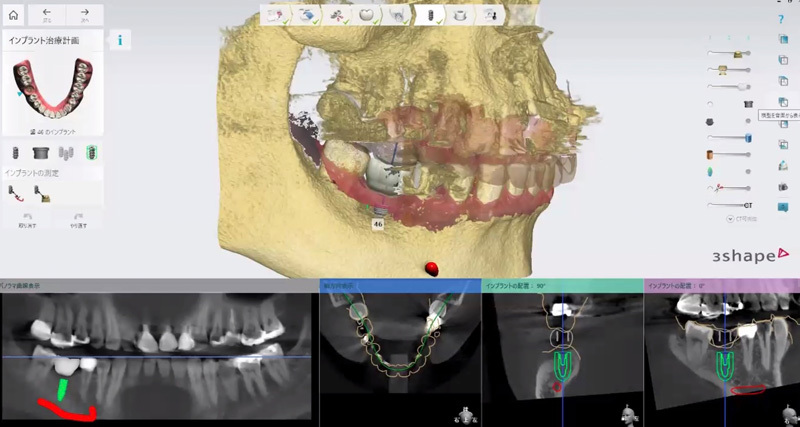Image resolution: width=800 pixels, height=427 pixels.
Task: Open the crown design workflow step
Action: click(365, 15)
